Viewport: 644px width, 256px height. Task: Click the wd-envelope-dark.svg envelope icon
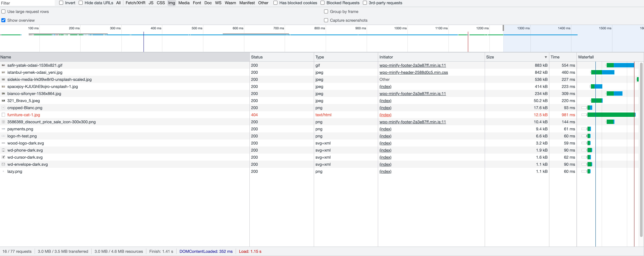pos(3,164)
